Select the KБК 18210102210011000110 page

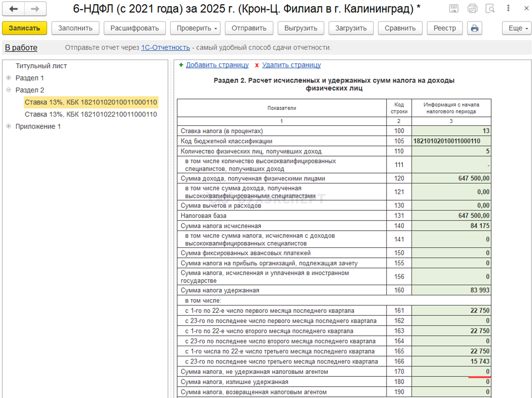(91, 114)
